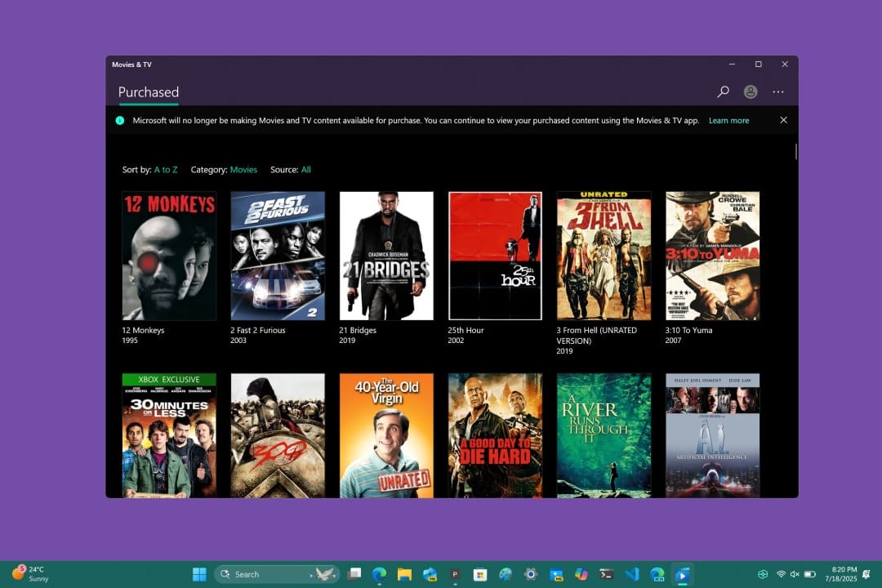Change the Sort by A to Z option
Screen dimensions: 882x588
coord(166,169)
